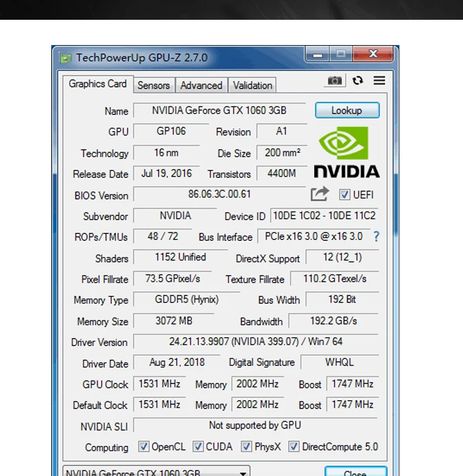The height and width of the screenshot is (476, 463).
Task: Click the screenshot camera icon
Action: 335,81
